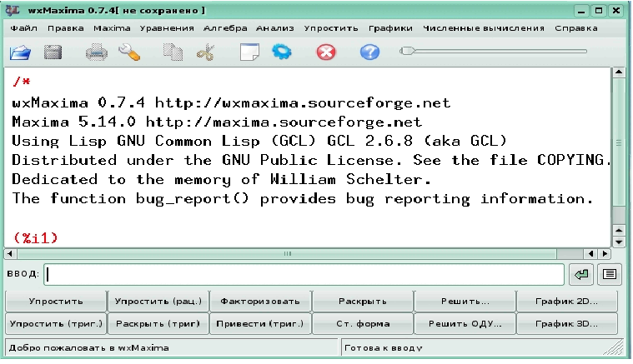Click the Решить... button
633x364 pixels.
(x=465, y=302)
